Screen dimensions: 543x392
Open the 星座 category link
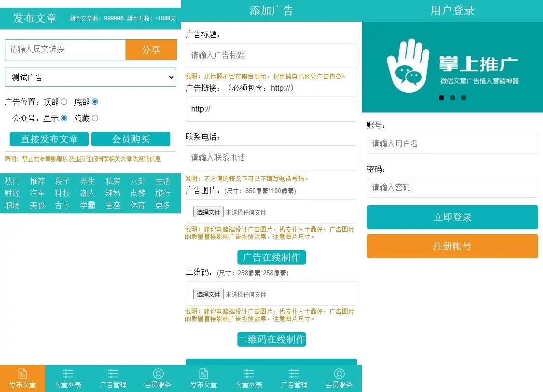point(112,205)
